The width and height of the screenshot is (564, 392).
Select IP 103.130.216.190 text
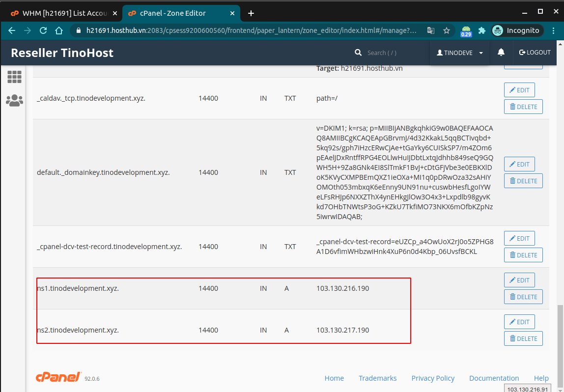tap(343, 288)
